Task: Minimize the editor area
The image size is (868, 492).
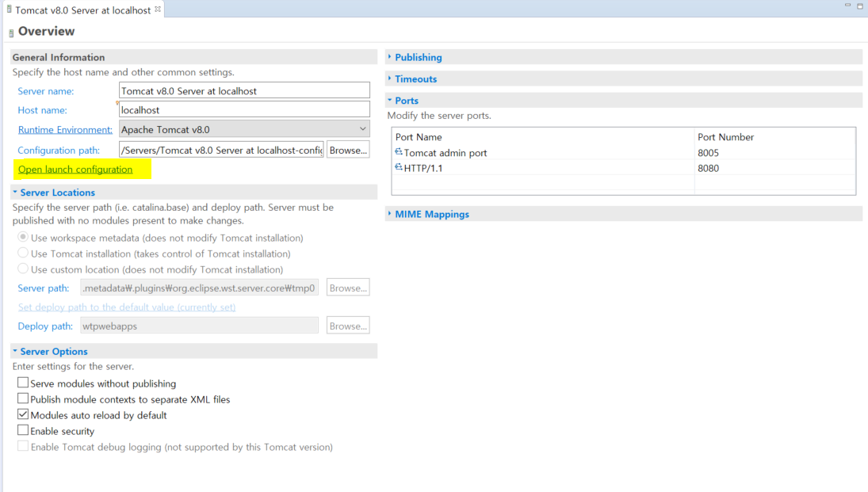Action: [847, 5]
